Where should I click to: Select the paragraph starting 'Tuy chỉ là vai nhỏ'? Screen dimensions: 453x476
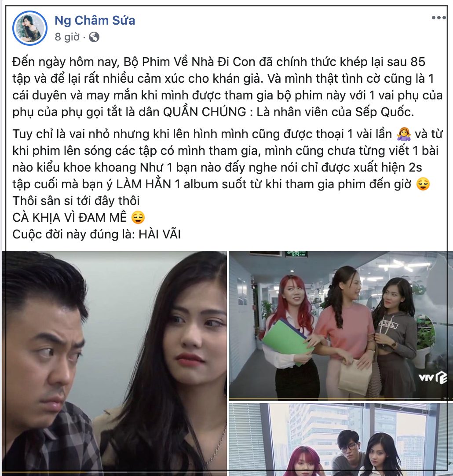(x=227, y=159)
